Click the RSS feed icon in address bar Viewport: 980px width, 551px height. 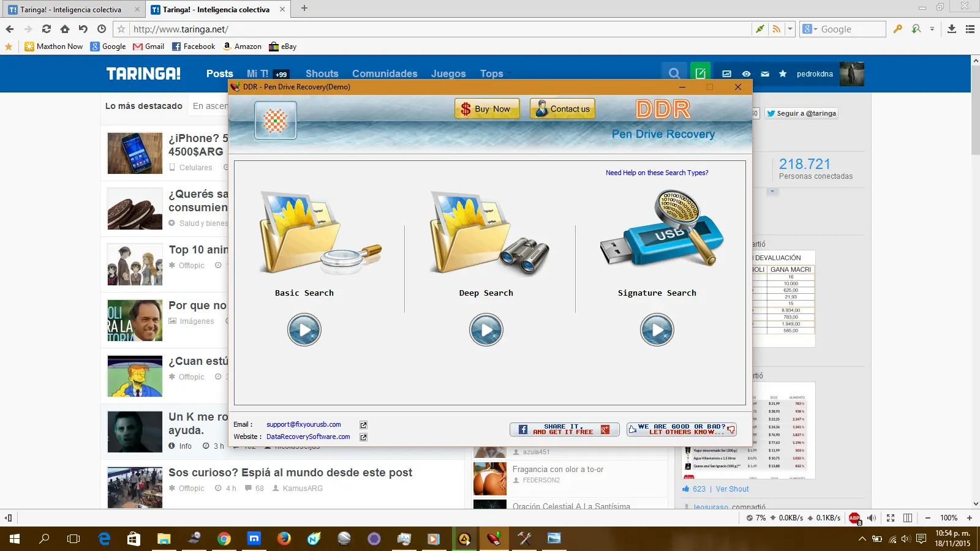(777, 29)
